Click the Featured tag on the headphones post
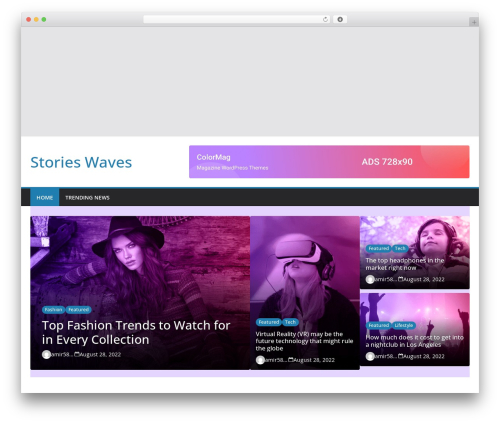 click(379, 248)
